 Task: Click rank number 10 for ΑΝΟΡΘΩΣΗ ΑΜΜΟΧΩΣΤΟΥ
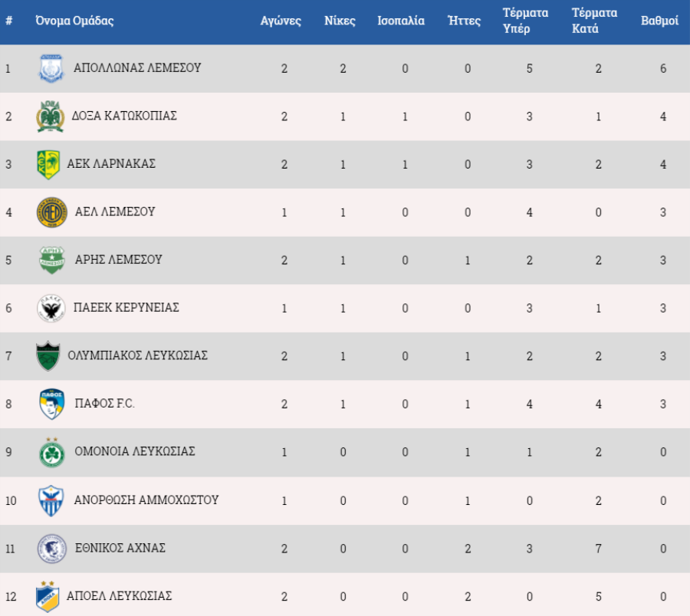[11, 501]
